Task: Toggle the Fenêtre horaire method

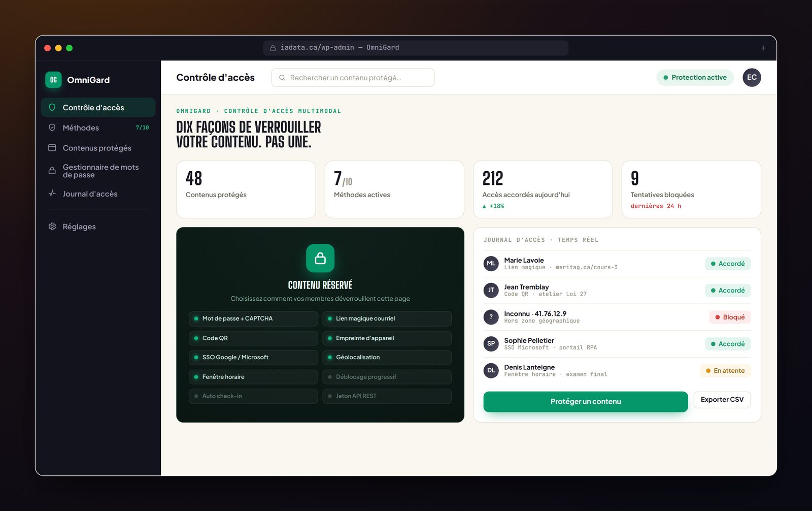Action: (x=253, y=377)
